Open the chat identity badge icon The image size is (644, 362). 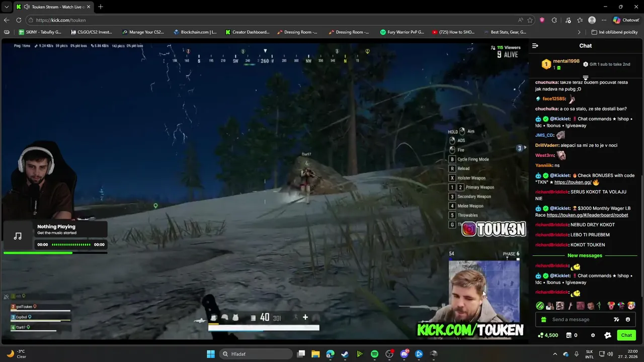[607, 335]
